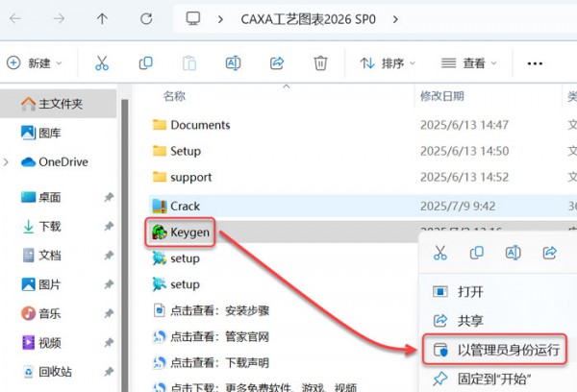The width and height of the screenshot is (577, 392).
Task: Open the 排序 sort dropdown
Action: pos(388,63)
